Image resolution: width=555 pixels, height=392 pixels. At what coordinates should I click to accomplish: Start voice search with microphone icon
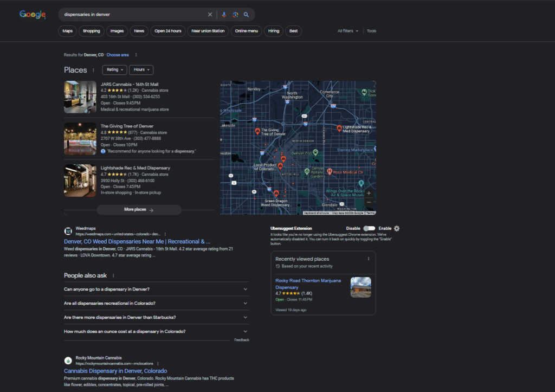(224, 15)
